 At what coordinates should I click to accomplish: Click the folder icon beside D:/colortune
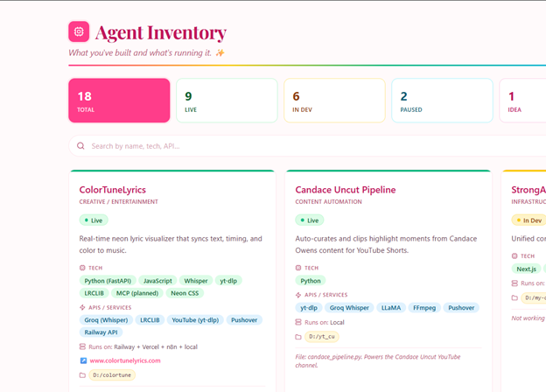[82, 375]
